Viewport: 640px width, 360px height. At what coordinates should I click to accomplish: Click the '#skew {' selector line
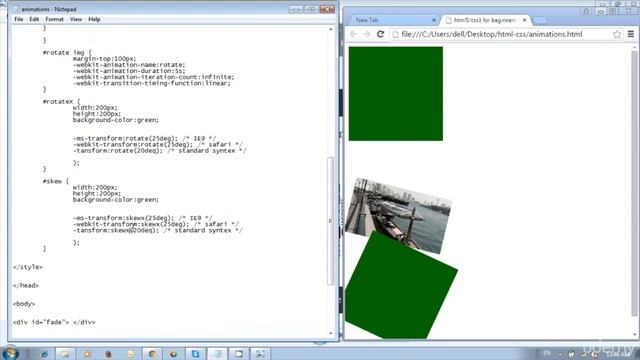click(56, 181)
